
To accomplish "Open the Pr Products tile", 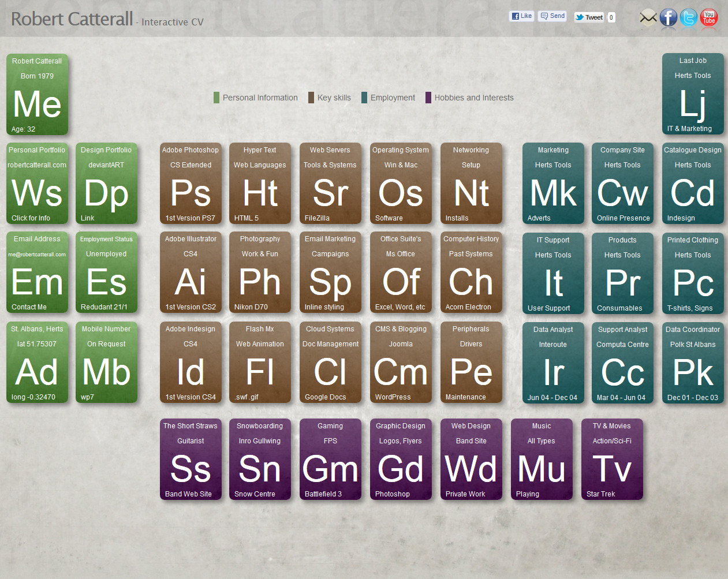I will 622,274.
